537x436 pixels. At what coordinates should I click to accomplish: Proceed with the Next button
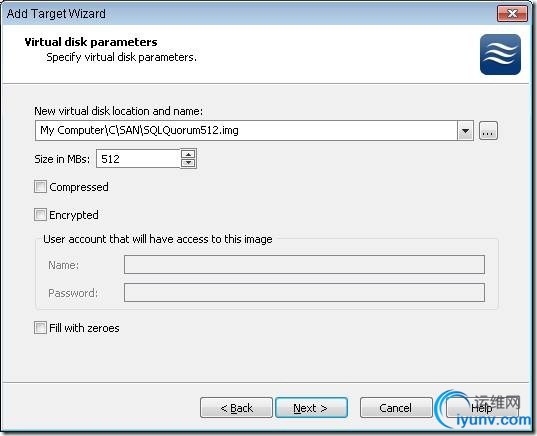311,408
